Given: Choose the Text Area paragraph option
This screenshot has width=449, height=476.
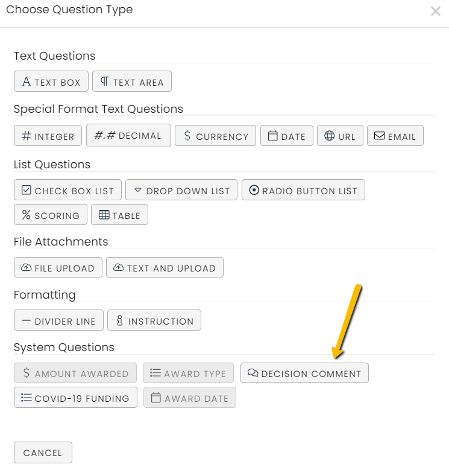Looking at the screenshot, I should [132, 81].
